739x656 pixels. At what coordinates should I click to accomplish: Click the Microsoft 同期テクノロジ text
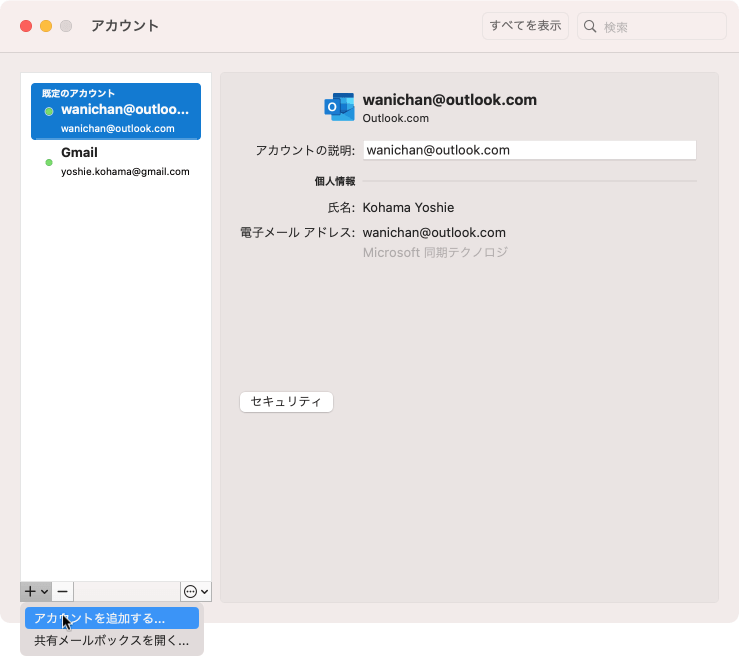(435, 253)
